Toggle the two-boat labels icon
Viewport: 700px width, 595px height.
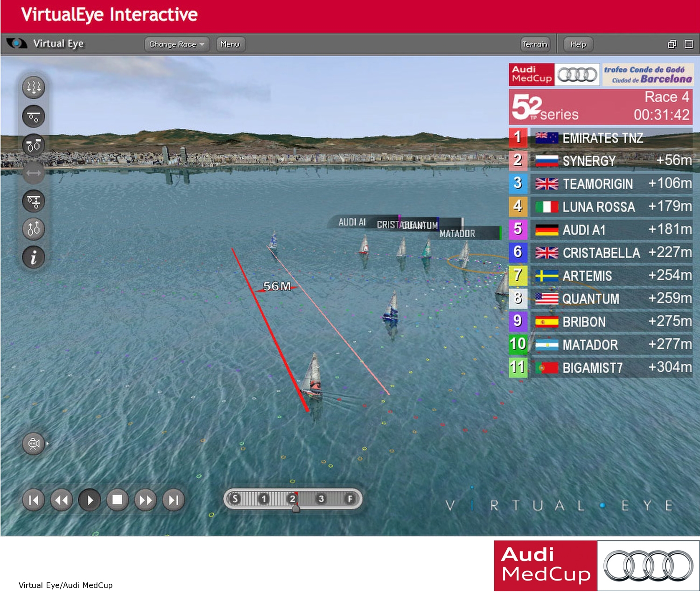[x=34, y=145]
